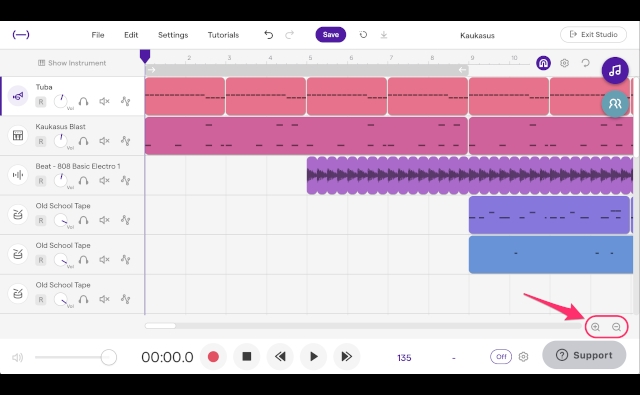The image size is (640, 395).
Task: Click the Exit Studio button
Action: (x=593, y=35)
